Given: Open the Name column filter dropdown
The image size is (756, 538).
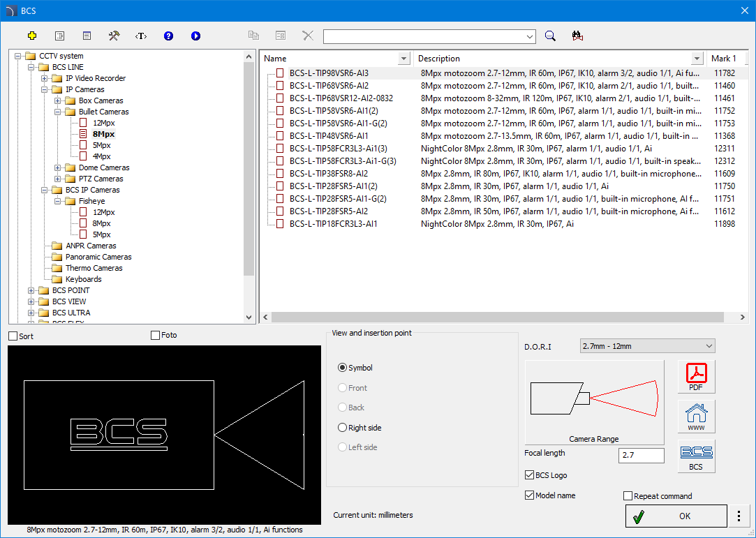Looking at the screenshot, I should coord(403,59).
